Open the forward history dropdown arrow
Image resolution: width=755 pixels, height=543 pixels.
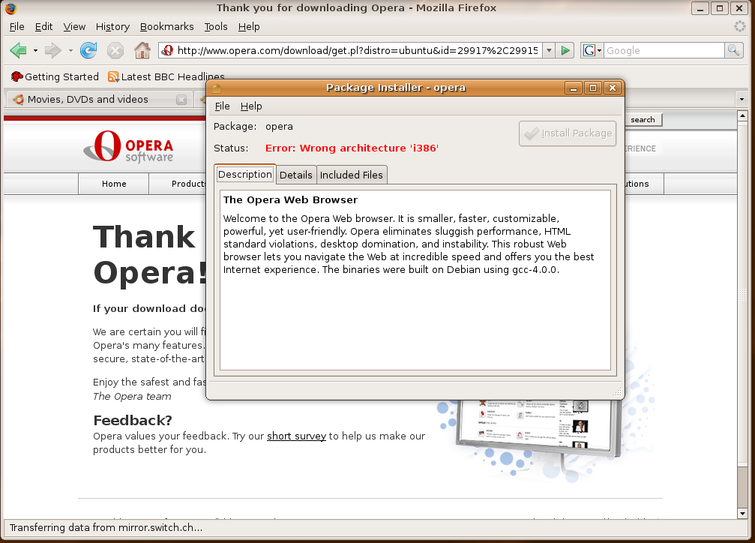pyautogui.click(x=70, y=50)
